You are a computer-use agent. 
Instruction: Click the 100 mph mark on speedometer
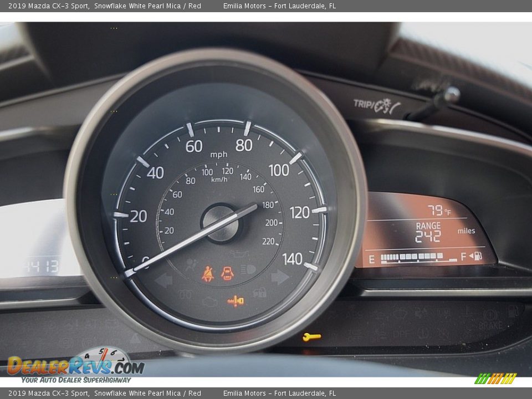(279, 170)
